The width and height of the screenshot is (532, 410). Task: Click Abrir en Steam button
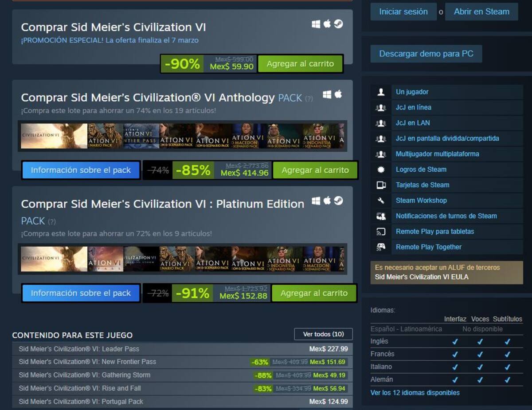pyautogui.click(x=481, y=12)
